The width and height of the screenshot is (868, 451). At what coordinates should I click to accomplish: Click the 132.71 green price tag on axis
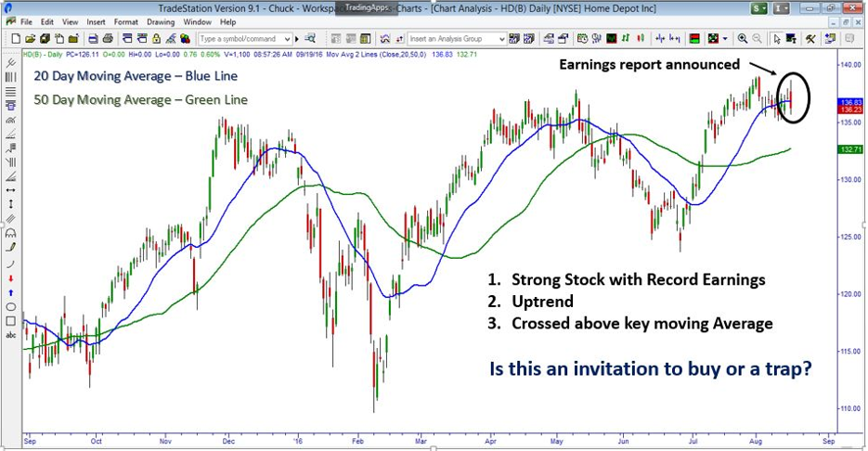point(851,149)
